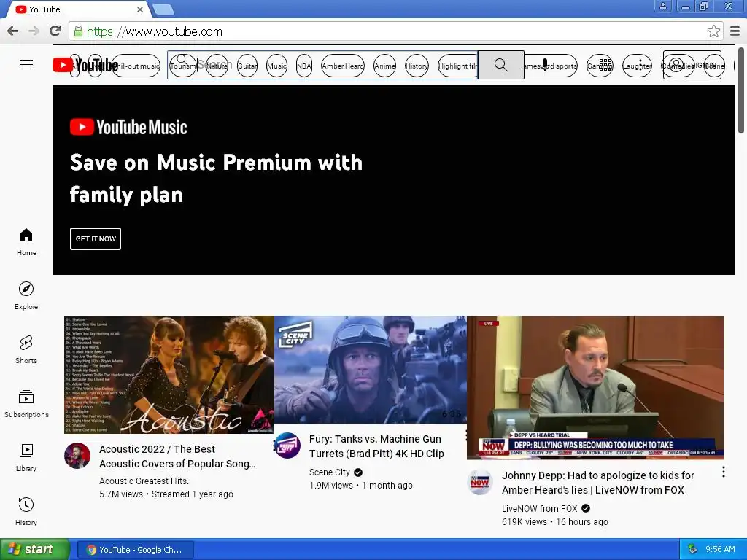Click the vertical page scrollbar thumb
The height and width of the screenshot is (560, 747).
click(x=741, y=90)
